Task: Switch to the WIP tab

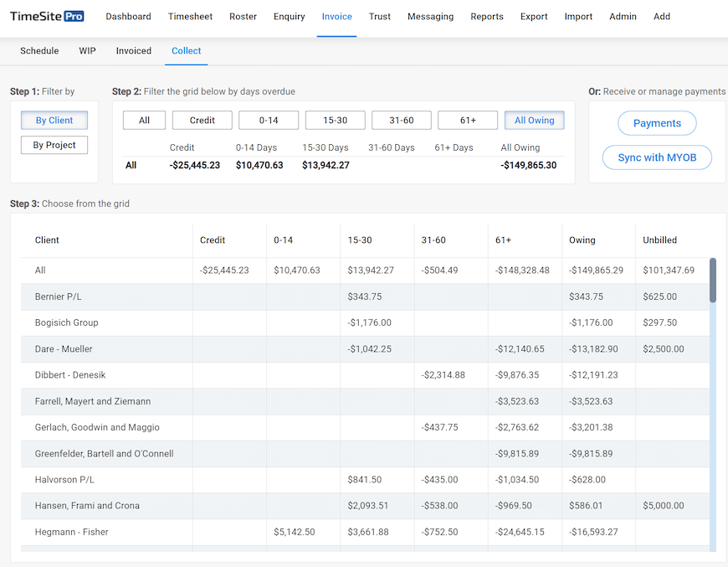Action: point(87,50)
